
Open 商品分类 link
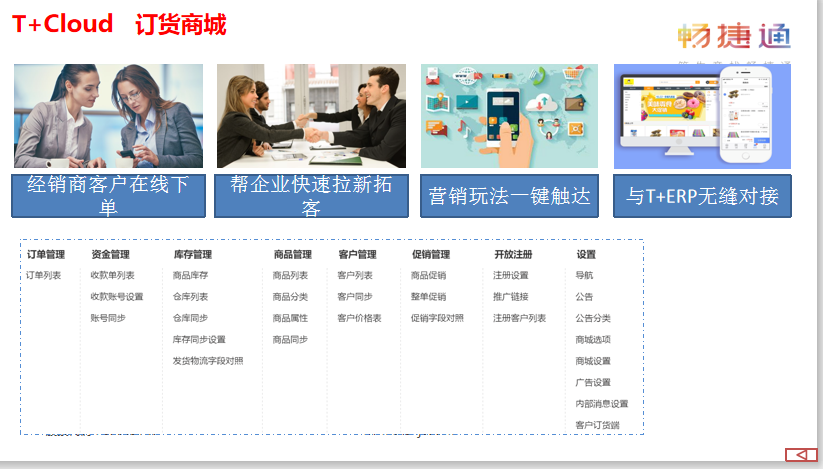(x=290, y=296)
